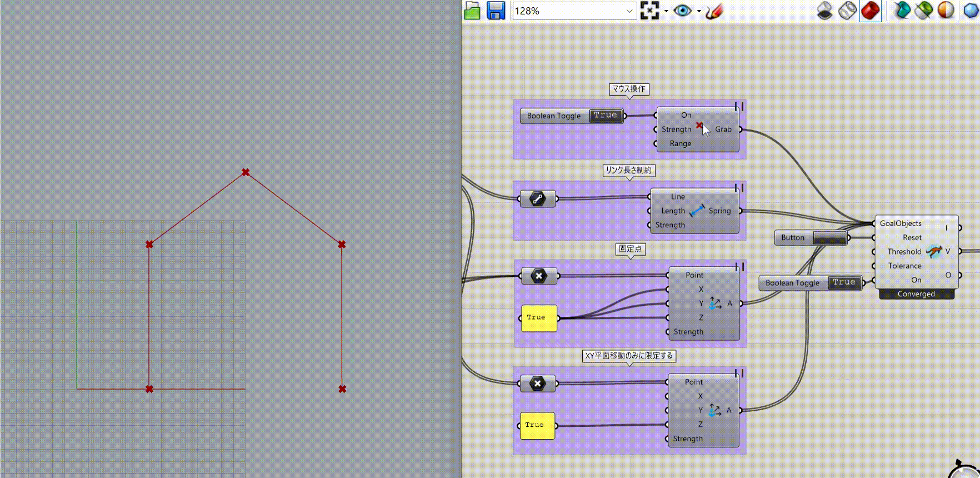Viewport: 980px width, 478px height.
Task: Click the Kangaroo solver icon
Action: pos(934,251)
